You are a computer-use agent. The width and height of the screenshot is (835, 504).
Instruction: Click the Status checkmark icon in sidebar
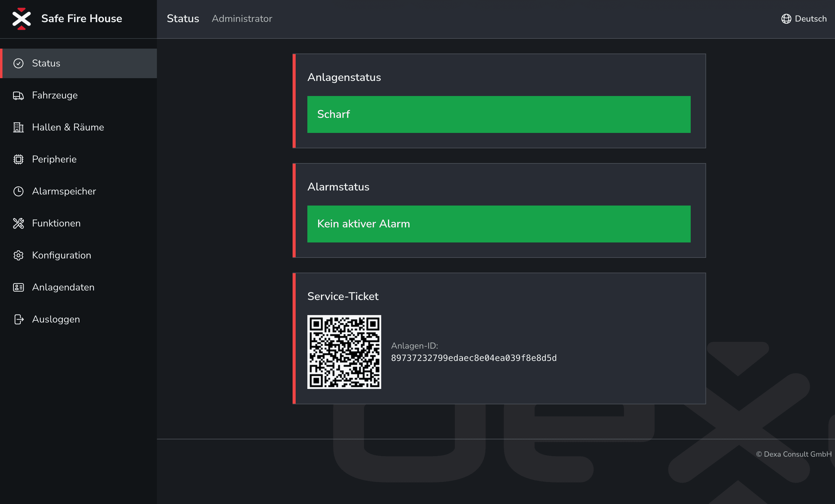tap(18, 63)
